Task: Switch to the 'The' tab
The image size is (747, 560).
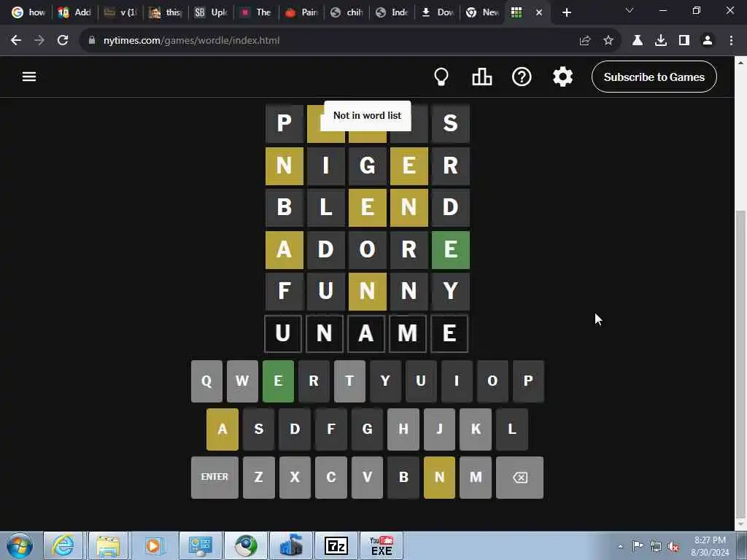Action: (256, 12)
